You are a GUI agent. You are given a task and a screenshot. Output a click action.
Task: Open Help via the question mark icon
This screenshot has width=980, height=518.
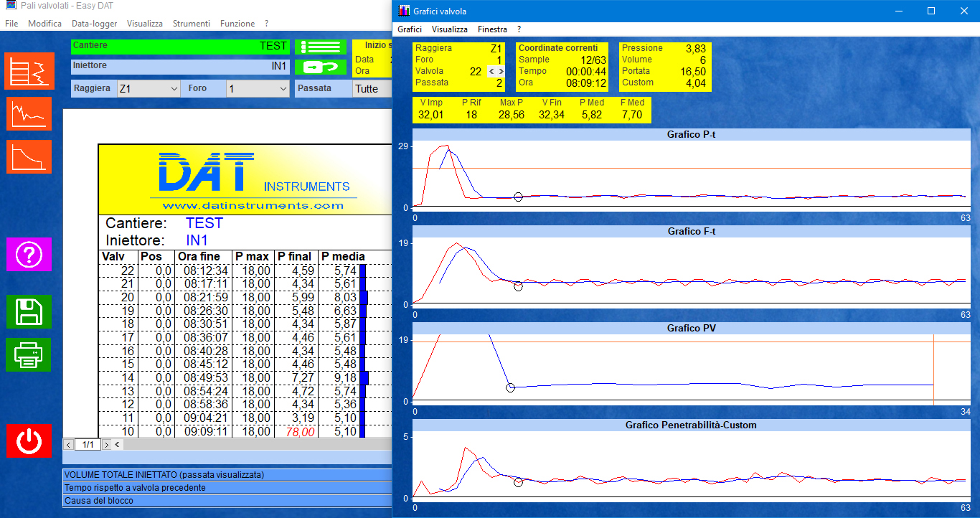pos(29,255)
